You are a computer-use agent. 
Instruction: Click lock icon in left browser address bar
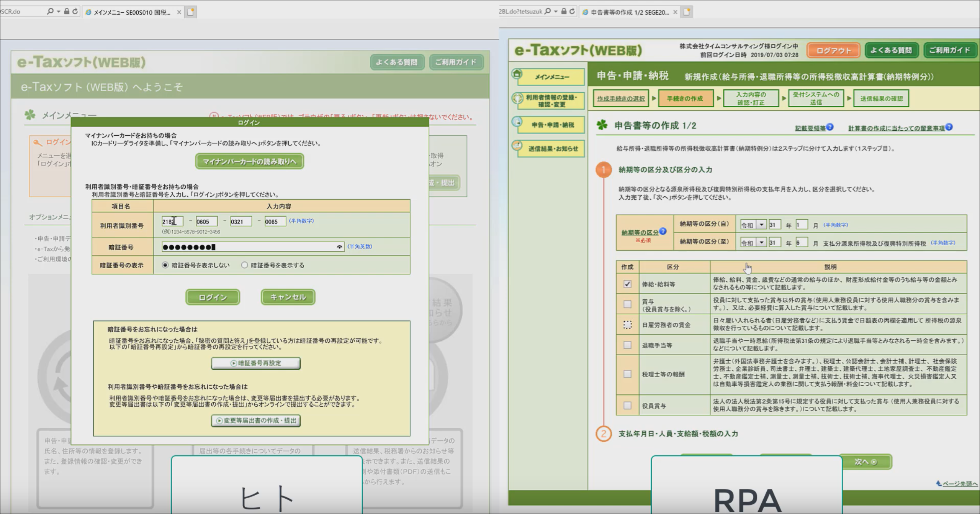tap(67, 11)
